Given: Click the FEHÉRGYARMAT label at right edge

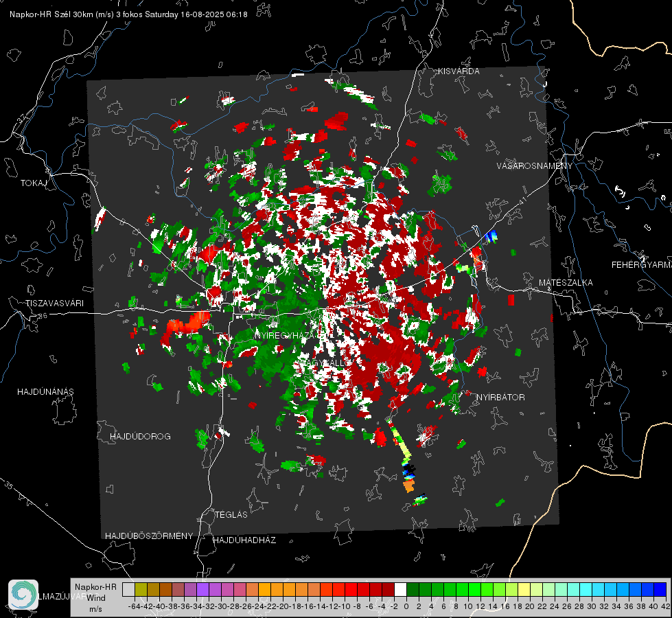Looking at the screenshot, I should (642, 265).
